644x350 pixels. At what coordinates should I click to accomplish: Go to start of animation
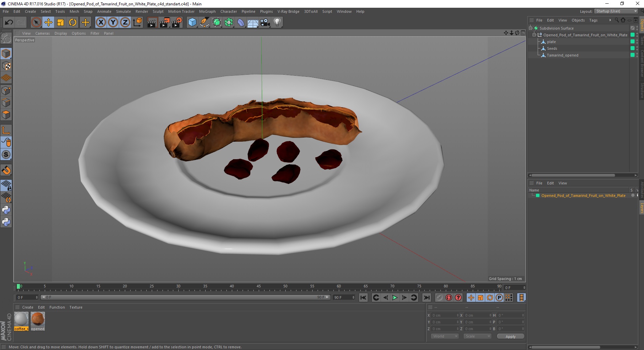363,297
